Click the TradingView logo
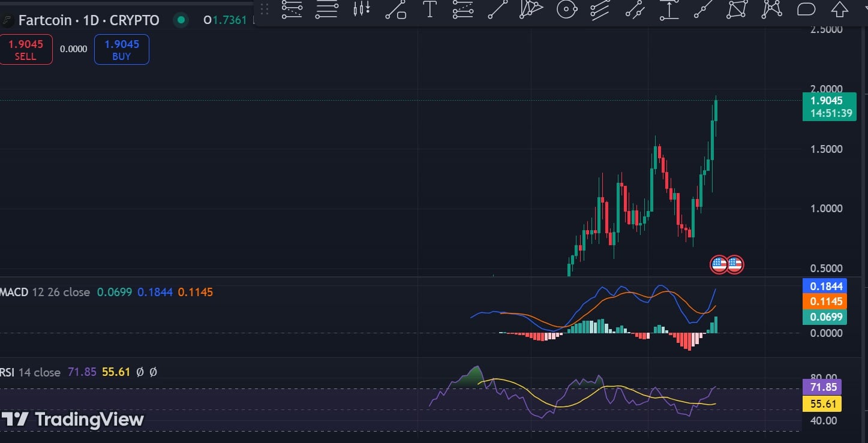Screen dimensions: 868x443 pyautogui.click(x=72, y=420)
